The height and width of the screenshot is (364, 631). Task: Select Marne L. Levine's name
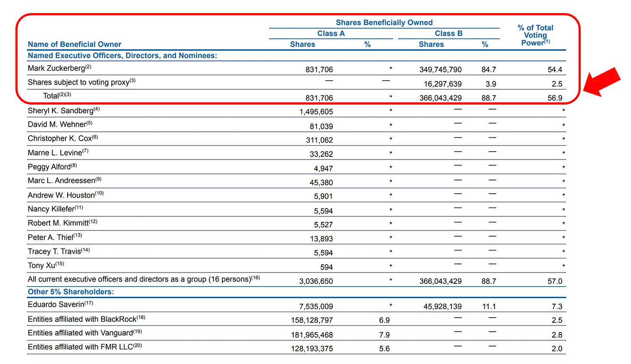[59, 153]
